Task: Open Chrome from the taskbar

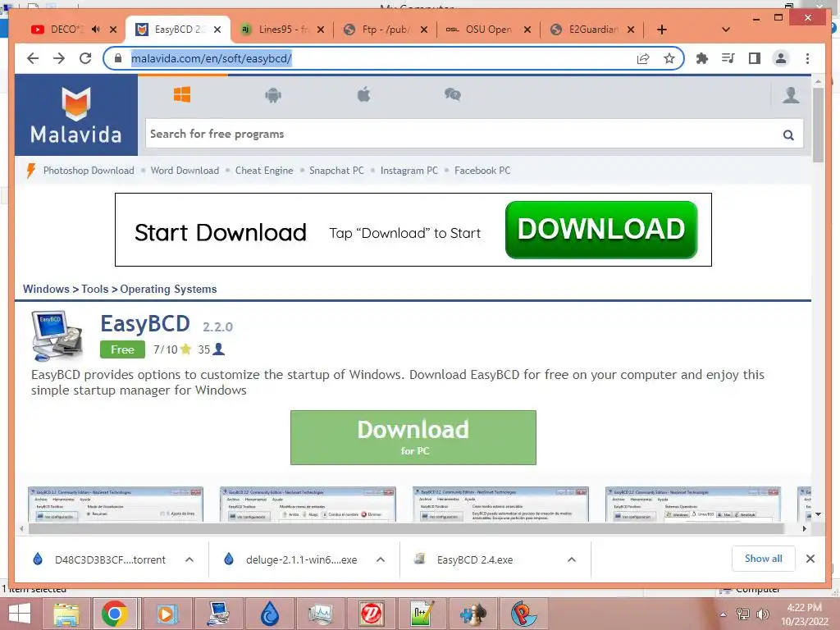Action: click(114, 614)
